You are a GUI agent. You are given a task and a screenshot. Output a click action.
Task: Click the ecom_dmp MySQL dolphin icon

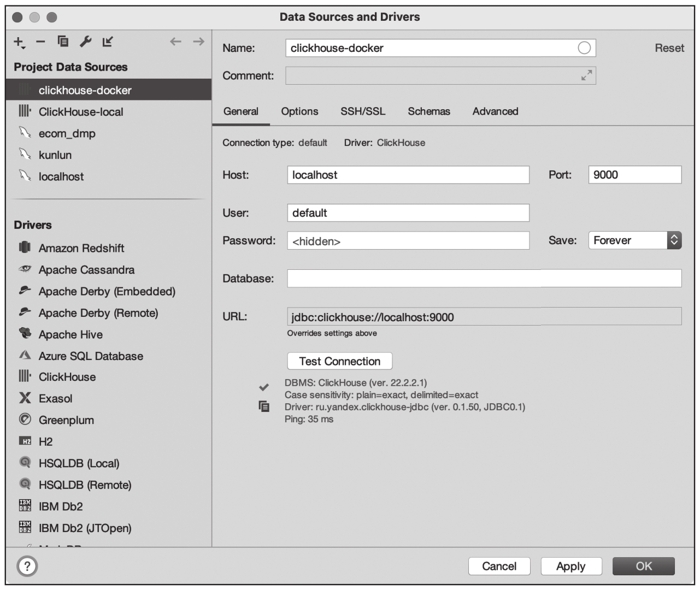coord(25,132)
